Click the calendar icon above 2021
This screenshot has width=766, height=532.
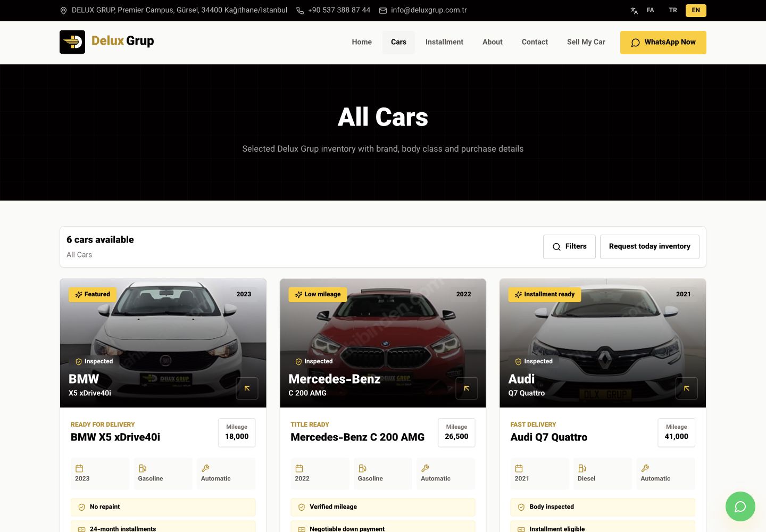coord(519,469)
